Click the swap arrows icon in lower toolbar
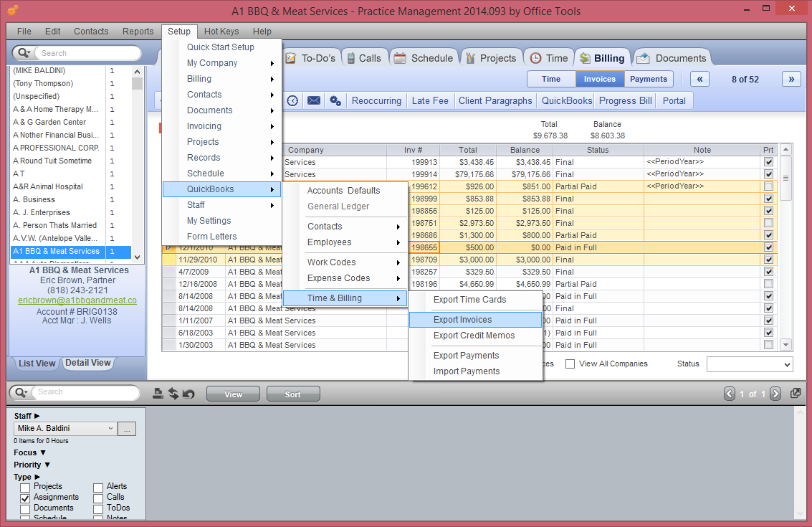The width and height of the screenshot is (812, 527). pos(173,394)
